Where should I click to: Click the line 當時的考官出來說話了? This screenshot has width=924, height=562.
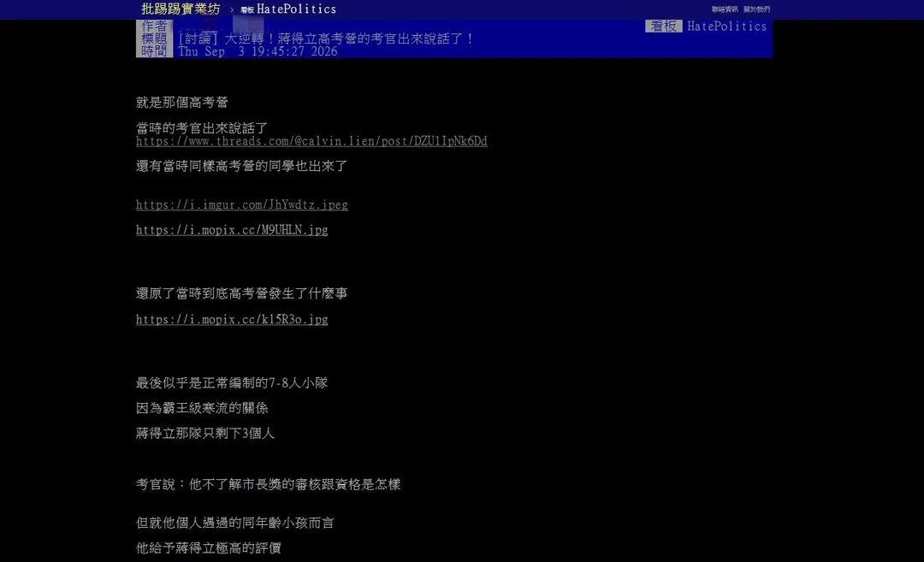click(202, 127)
